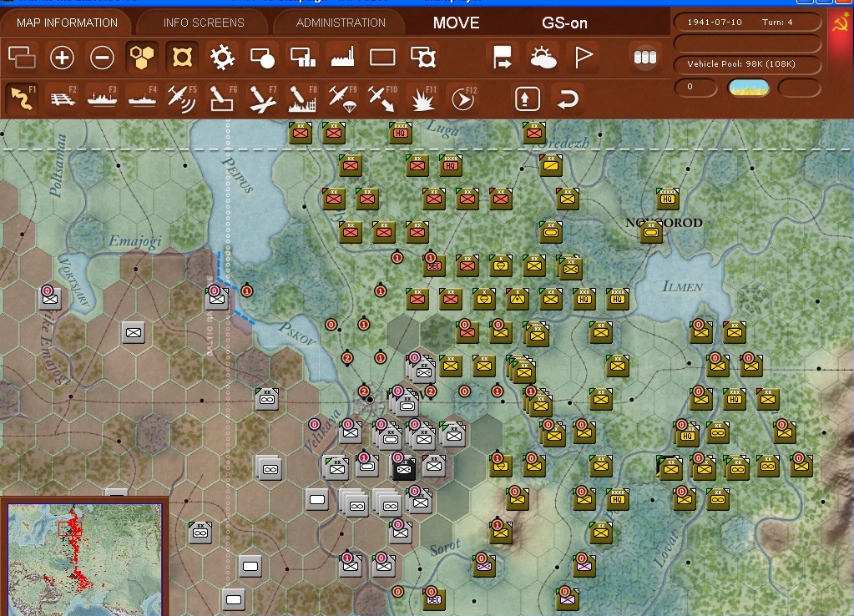
Task: Click the MOVE mode label
Action: 457,23
